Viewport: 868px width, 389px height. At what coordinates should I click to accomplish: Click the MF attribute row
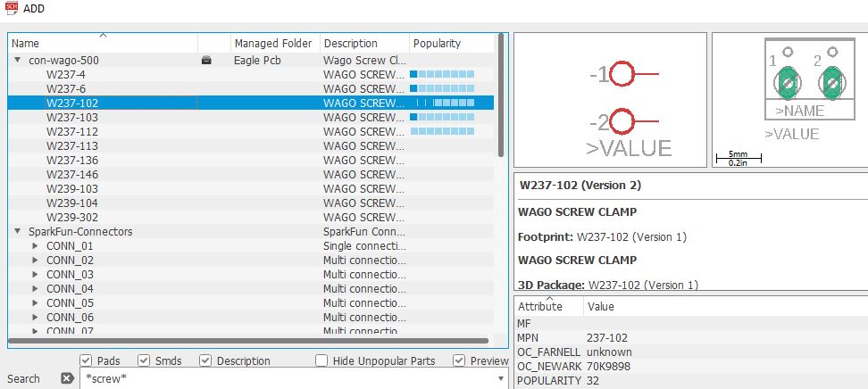click(691, 323)
